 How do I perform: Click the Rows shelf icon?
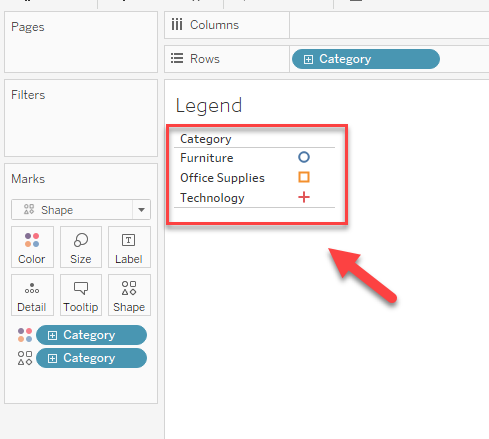[177, 58]
